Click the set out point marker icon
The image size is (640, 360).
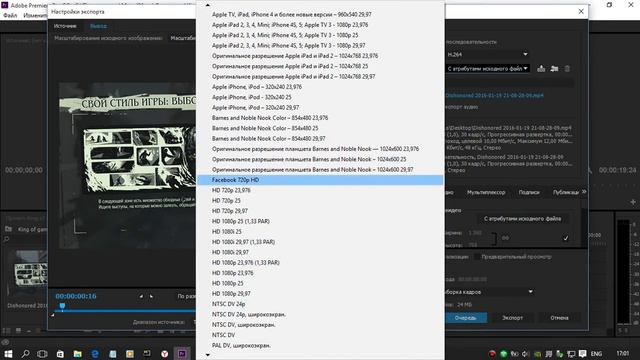click(151, 296)
